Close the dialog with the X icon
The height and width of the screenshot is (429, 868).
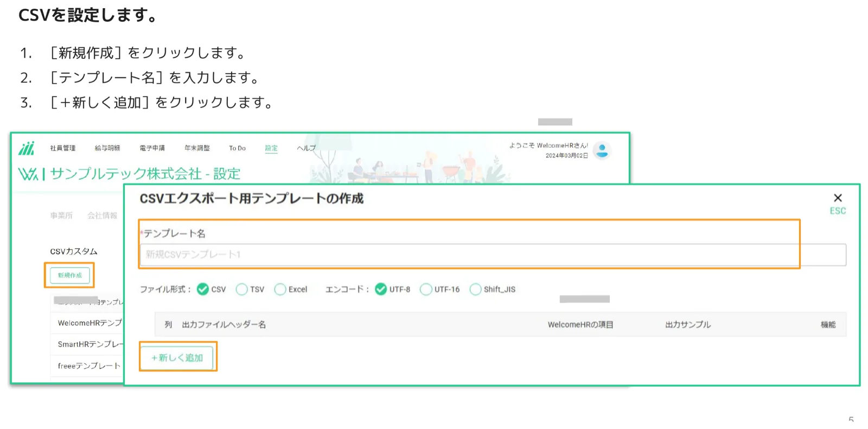click(x=838, y=198)
